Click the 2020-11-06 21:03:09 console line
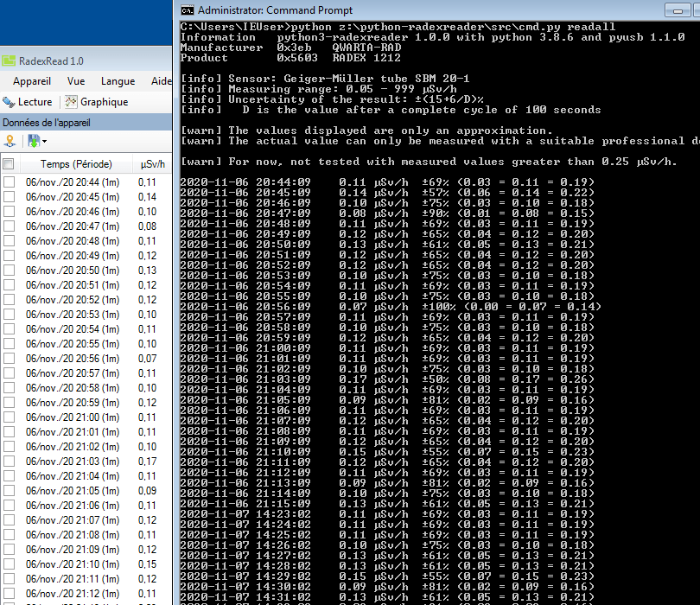 coord(387,379)
